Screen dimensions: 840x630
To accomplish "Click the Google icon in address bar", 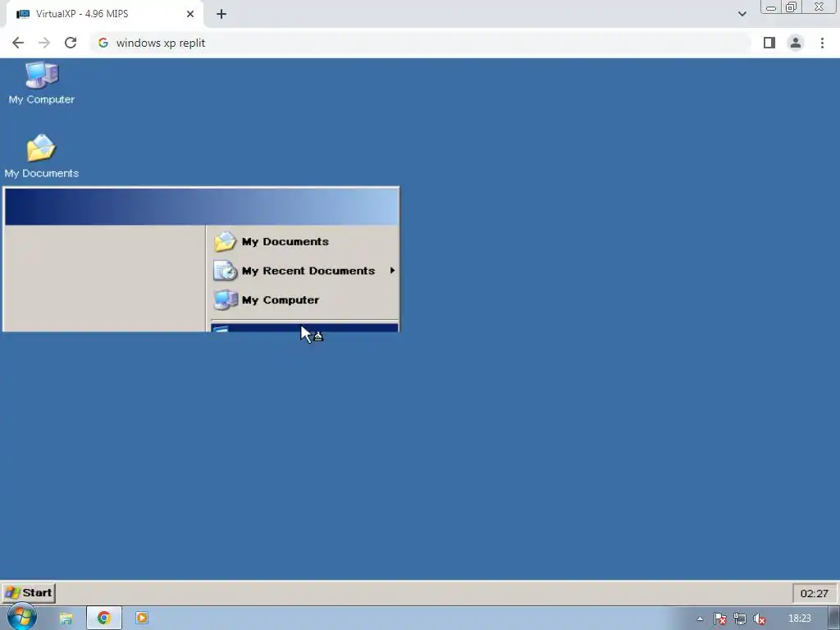I will 103,43.
